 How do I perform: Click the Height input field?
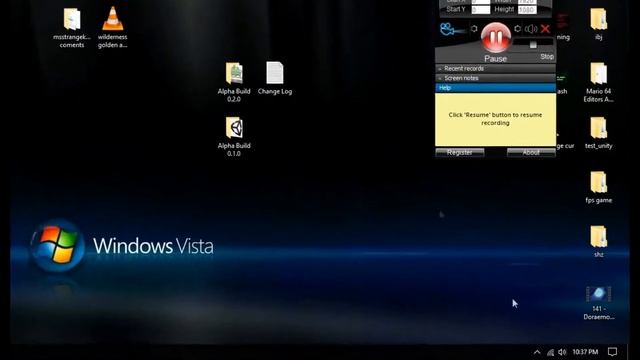[527, 9]
